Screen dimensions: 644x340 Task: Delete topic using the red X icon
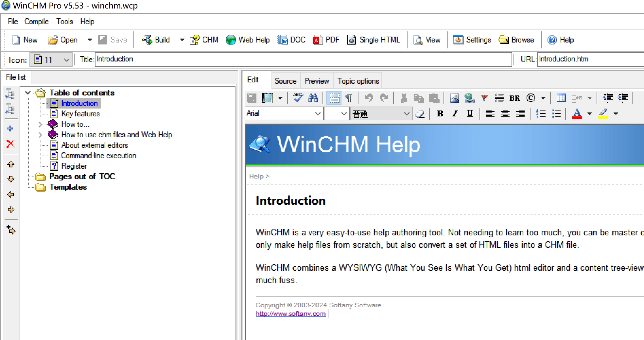(x=10, y=144)
